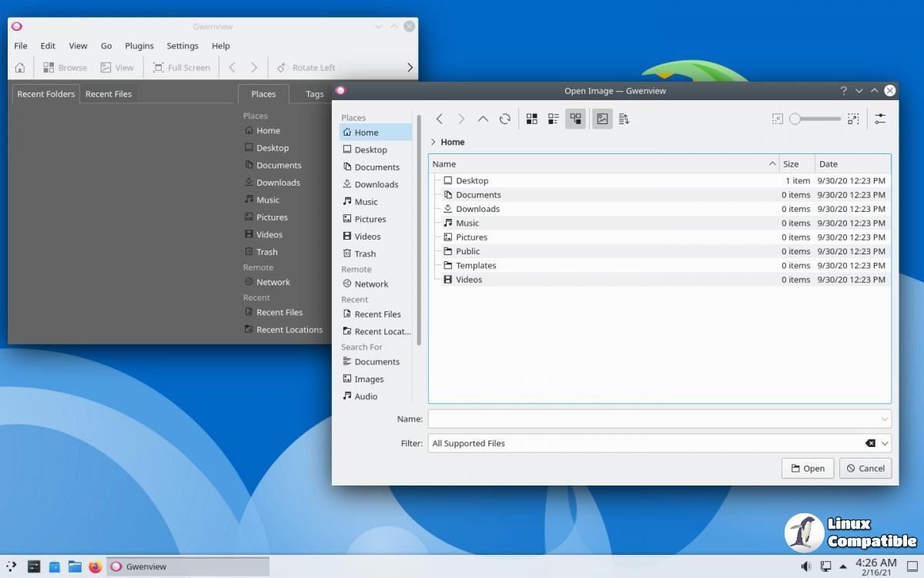This screenshot has width=924, height=578.
Task: Switch to Icons view mode in file dialog
Action: click(531, 119)
